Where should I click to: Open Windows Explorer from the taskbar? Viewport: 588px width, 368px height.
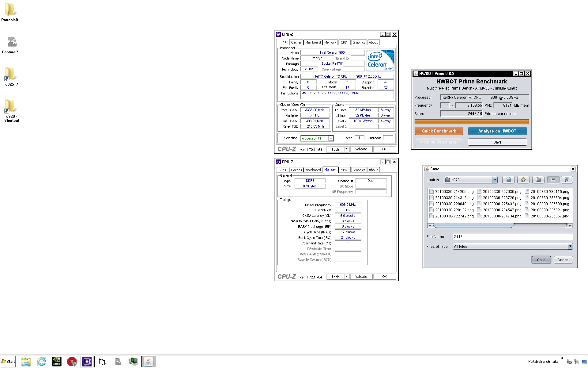(x=26, y=362)
